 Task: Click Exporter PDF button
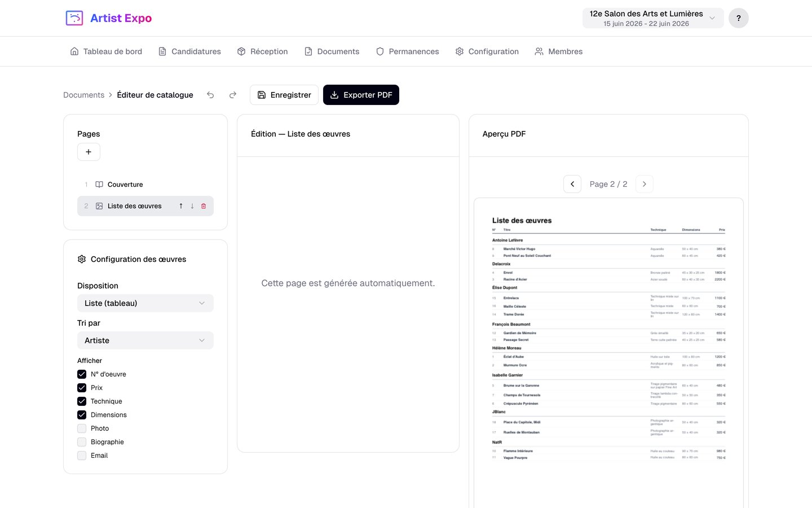click(361, 95)
